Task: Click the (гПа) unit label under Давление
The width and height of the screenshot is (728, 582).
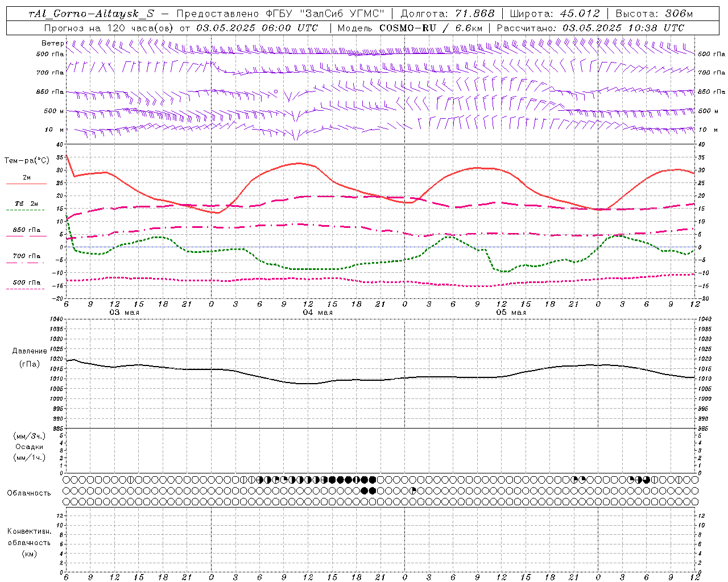Action: (30, 364)
